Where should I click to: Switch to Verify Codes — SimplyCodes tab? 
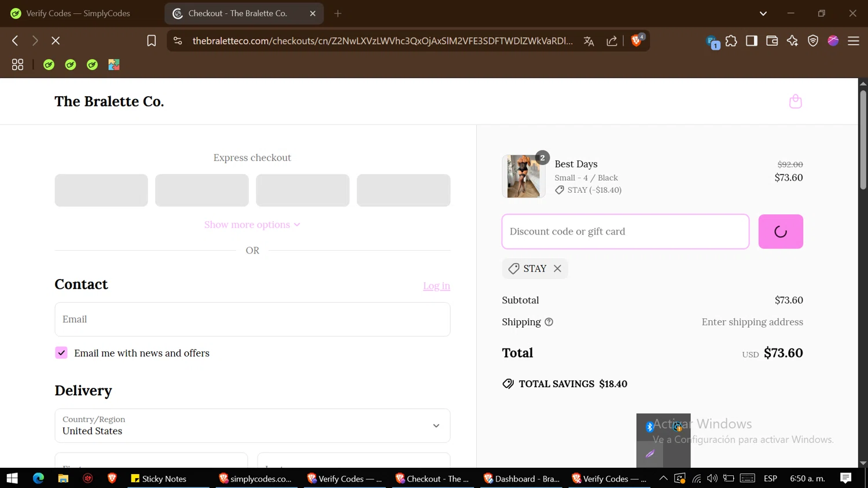(x=78, y=13)
